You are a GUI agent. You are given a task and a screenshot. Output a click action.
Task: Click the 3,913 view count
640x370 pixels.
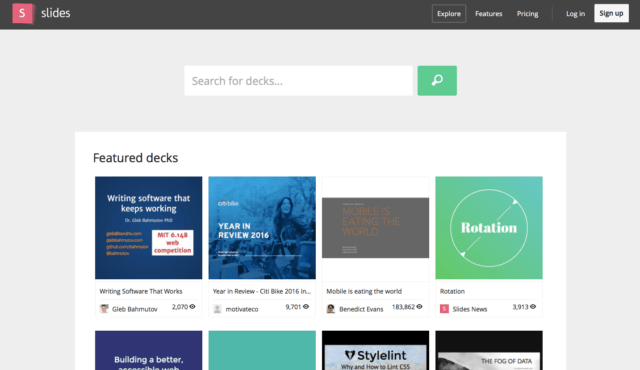(x=520, y=307)
